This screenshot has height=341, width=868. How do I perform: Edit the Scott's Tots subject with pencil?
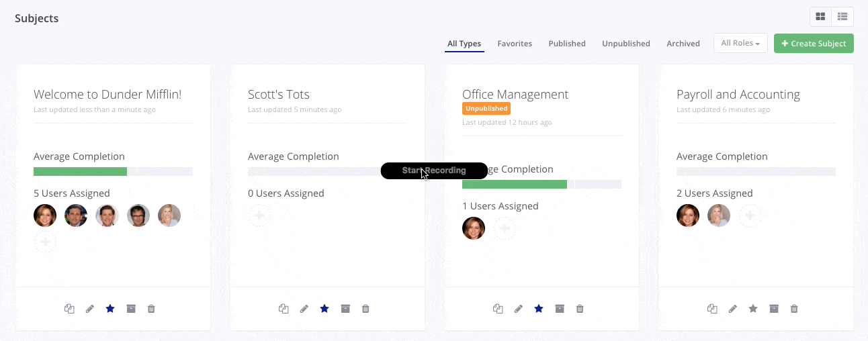point(304,309)
